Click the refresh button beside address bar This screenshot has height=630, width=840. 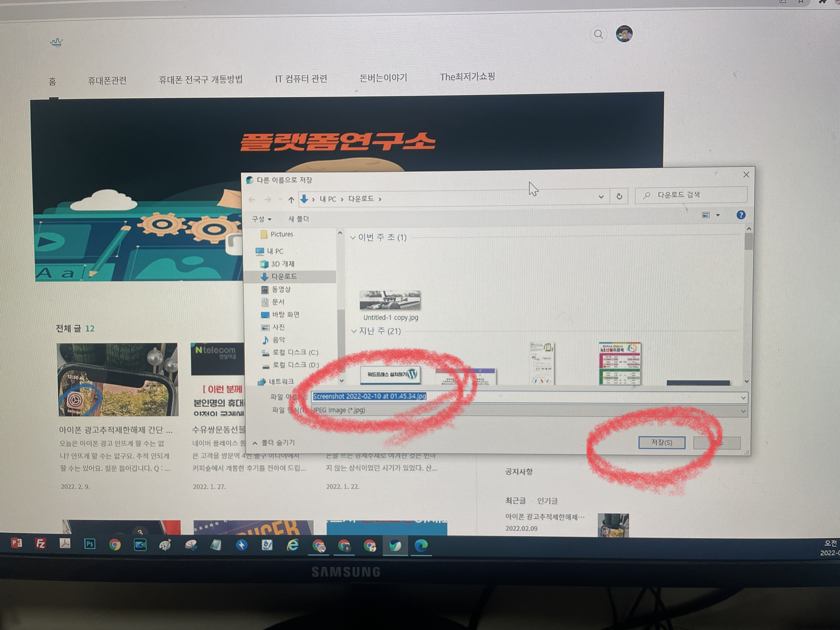(619, 196)
